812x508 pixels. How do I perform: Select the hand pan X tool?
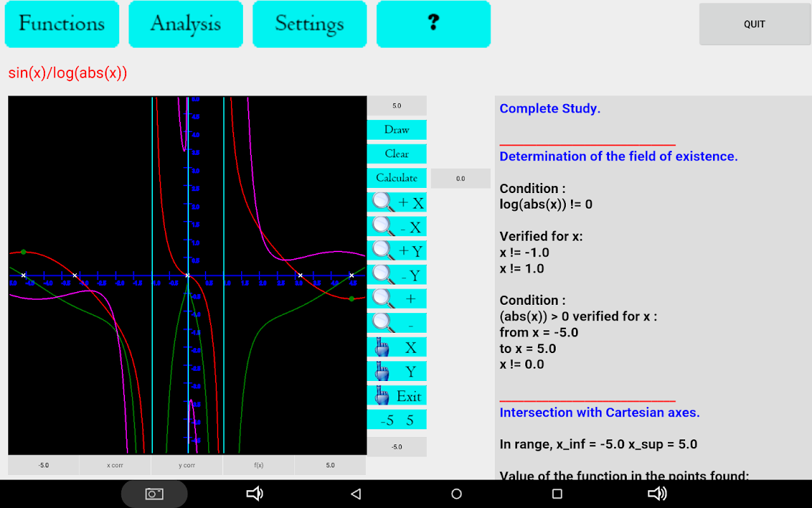pyautogui.click(x=396, y=347)
